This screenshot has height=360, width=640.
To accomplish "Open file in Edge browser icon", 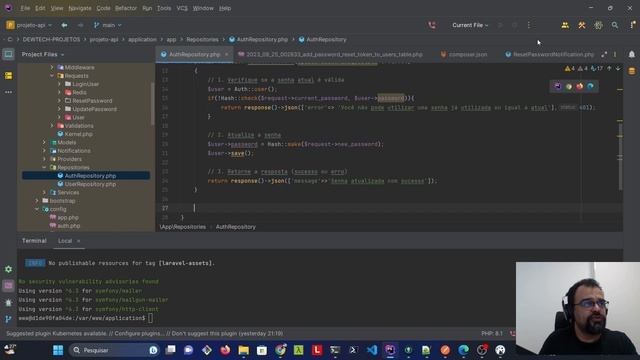I will (x=591, y=87).
